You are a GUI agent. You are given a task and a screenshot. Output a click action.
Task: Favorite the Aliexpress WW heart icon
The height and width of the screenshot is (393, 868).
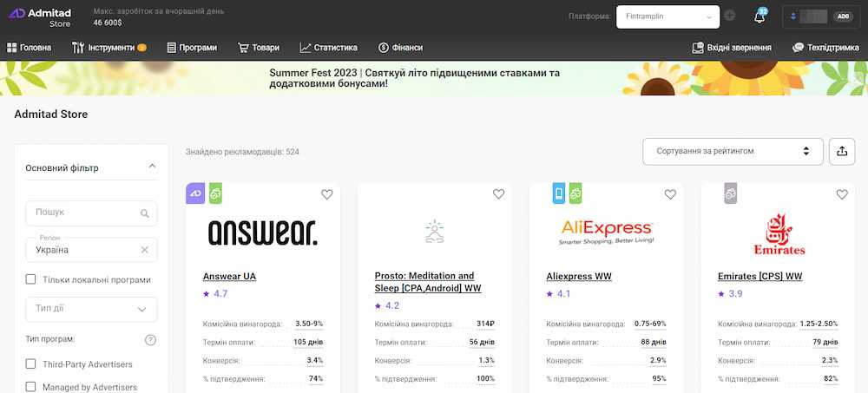coord(670,194)
